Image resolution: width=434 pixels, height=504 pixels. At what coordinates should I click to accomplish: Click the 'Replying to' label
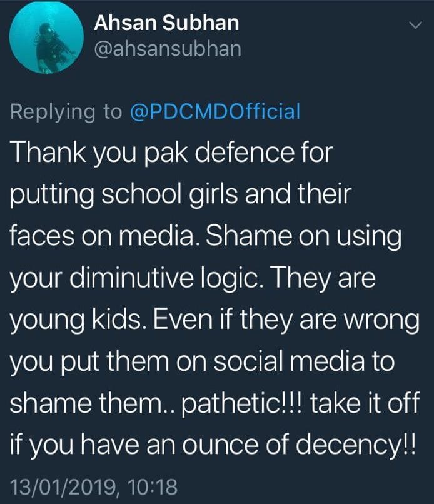[x=66, y=112]
